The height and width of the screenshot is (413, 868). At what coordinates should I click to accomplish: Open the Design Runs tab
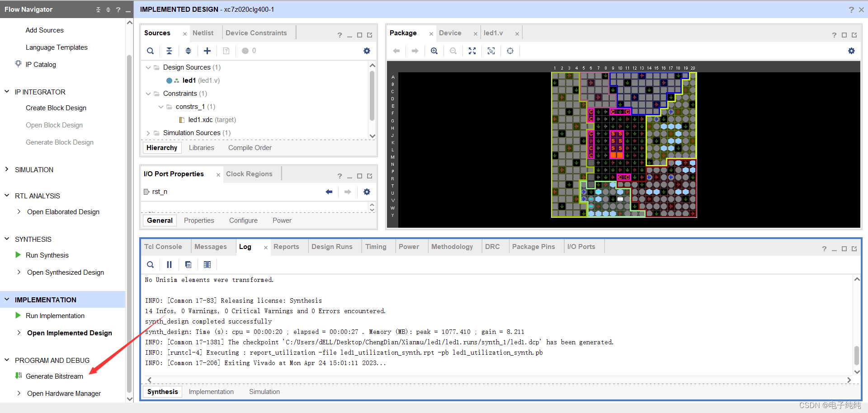(x=332, y=247)
